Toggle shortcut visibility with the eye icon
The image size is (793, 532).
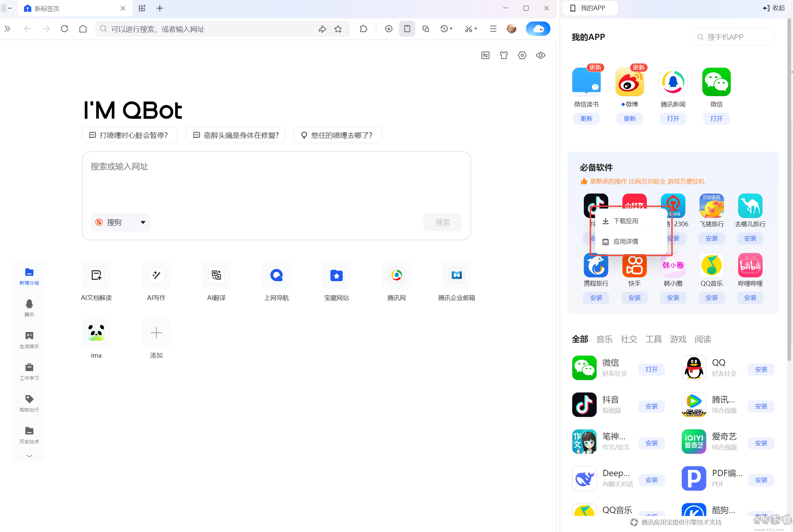tap(540, 55)
